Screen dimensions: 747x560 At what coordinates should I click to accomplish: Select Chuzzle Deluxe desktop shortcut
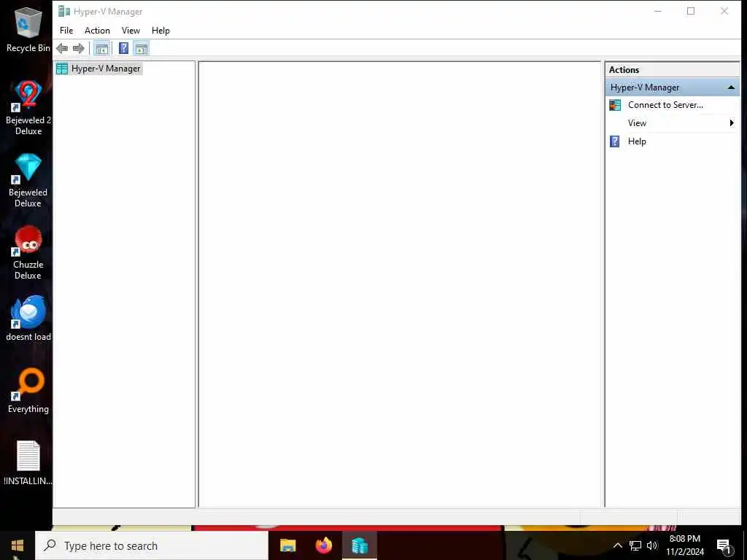pos(28,253)
